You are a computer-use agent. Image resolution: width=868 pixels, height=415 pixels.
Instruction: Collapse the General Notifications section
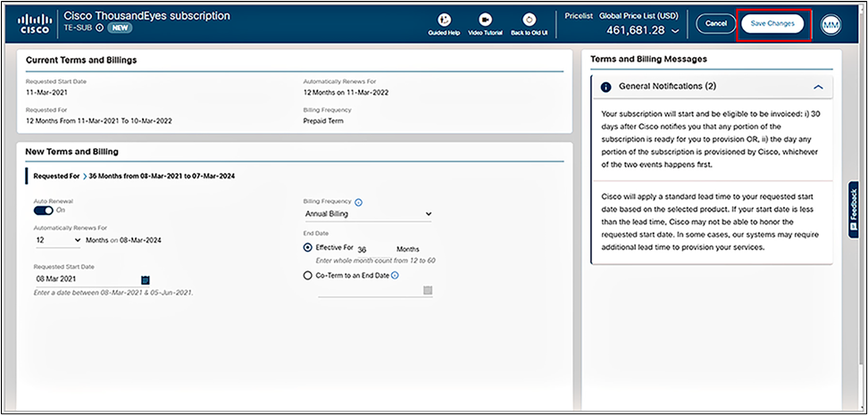pyautogui.click(x=818, y=87)
